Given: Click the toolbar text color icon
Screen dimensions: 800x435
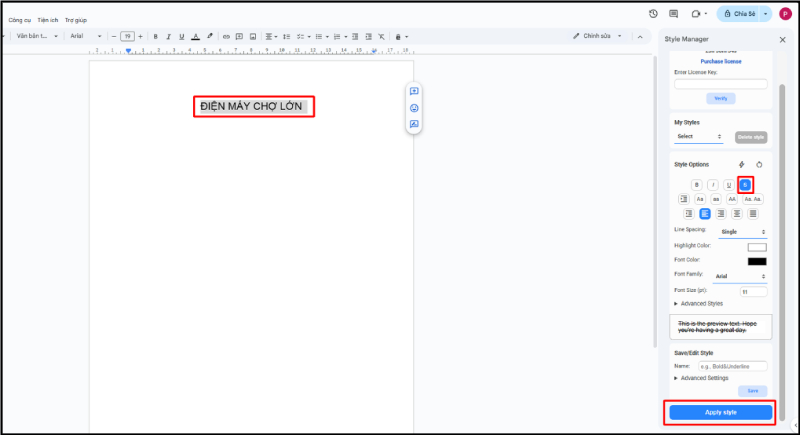Looking at the screenshot, I should coord(195,37).
